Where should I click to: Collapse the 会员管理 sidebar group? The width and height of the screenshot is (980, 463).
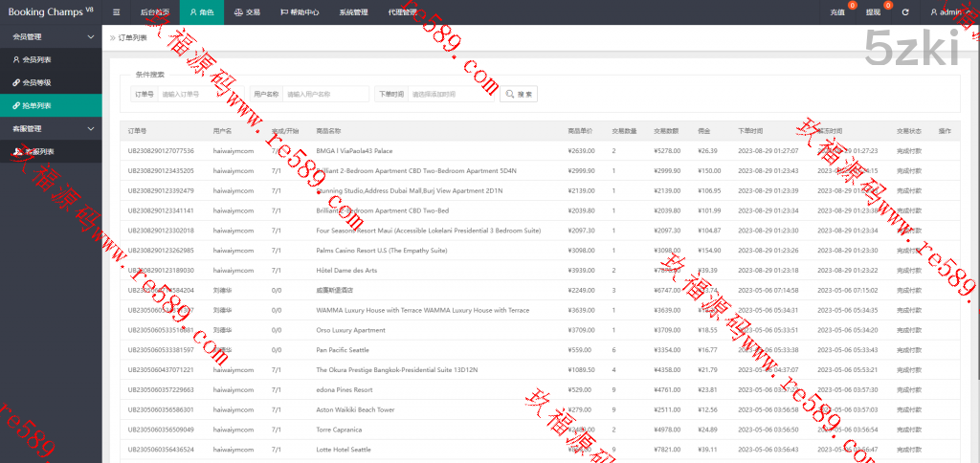click(x=91, y=36)
